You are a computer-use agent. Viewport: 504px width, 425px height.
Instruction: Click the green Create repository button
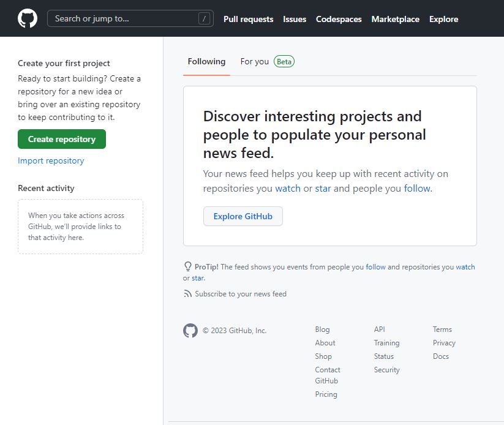pos(62,139)
